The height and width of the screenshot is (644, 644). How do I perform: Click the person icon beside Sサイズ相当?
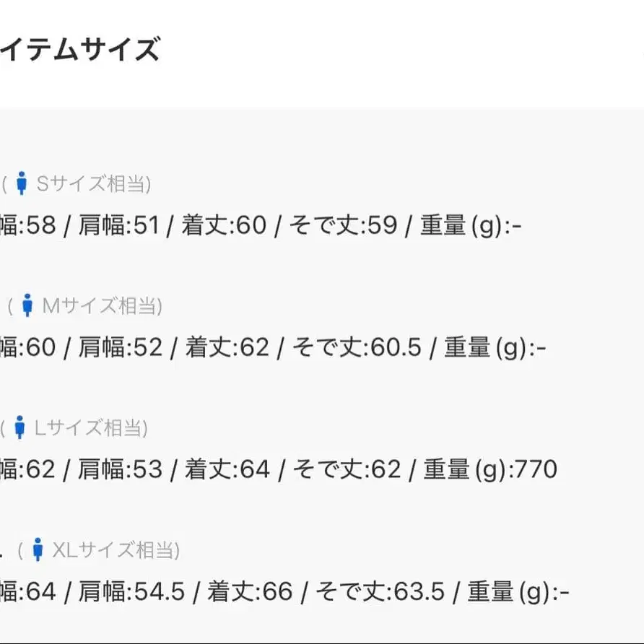[22, 183]
